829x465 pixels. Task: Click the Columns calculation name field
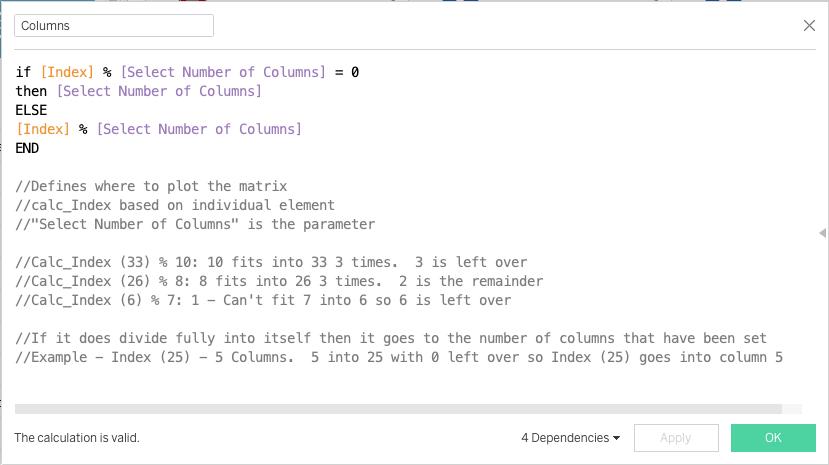click(114, 26)
